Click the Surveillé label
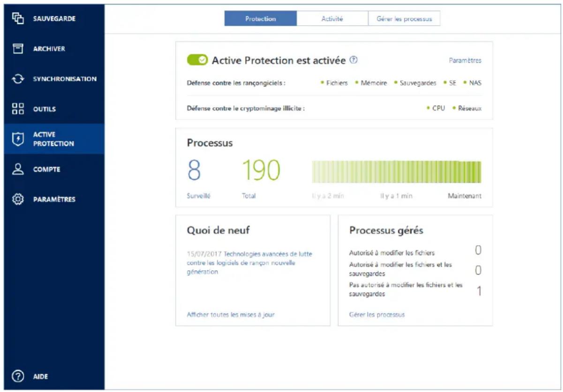 click(199, 196)
